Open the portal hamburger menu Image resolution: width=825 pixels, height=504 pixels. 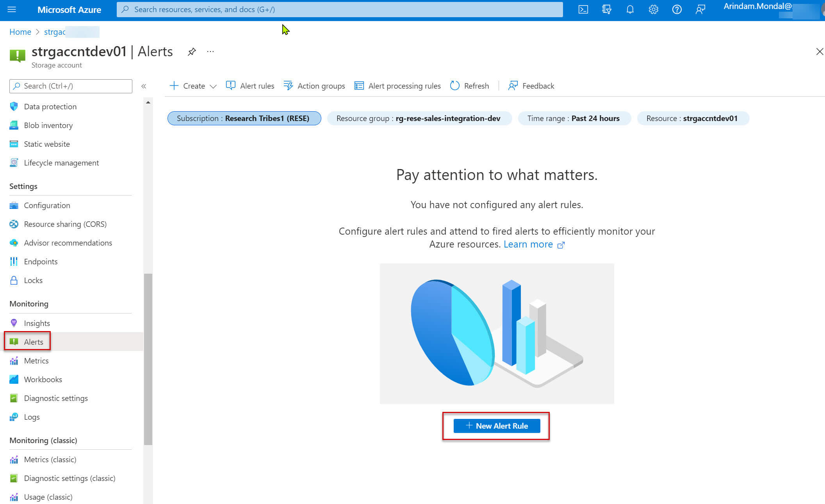pyautogui.click(x=12, y=9)
